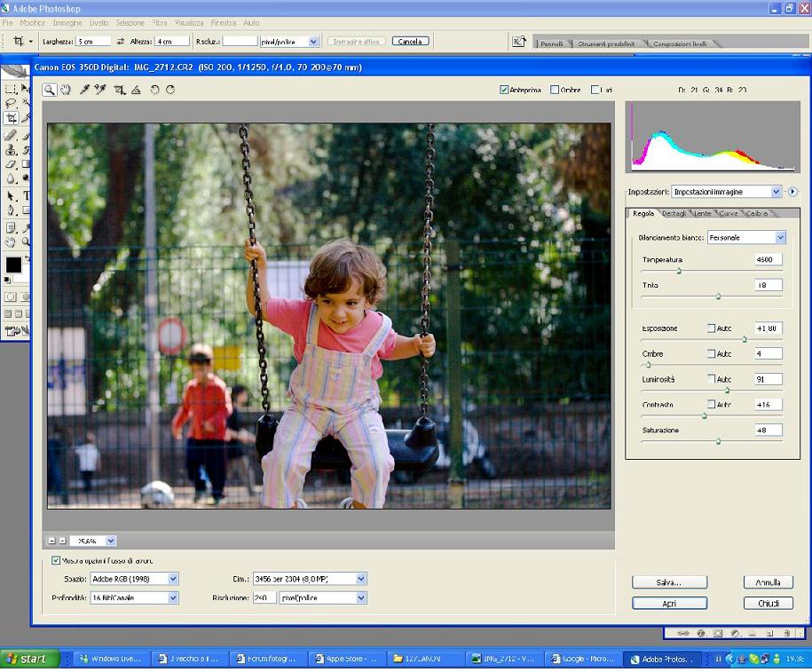The width and height of the screenshot is (812, 672).
Task: Rotate image counterclockwise
Action: [154, 90]
